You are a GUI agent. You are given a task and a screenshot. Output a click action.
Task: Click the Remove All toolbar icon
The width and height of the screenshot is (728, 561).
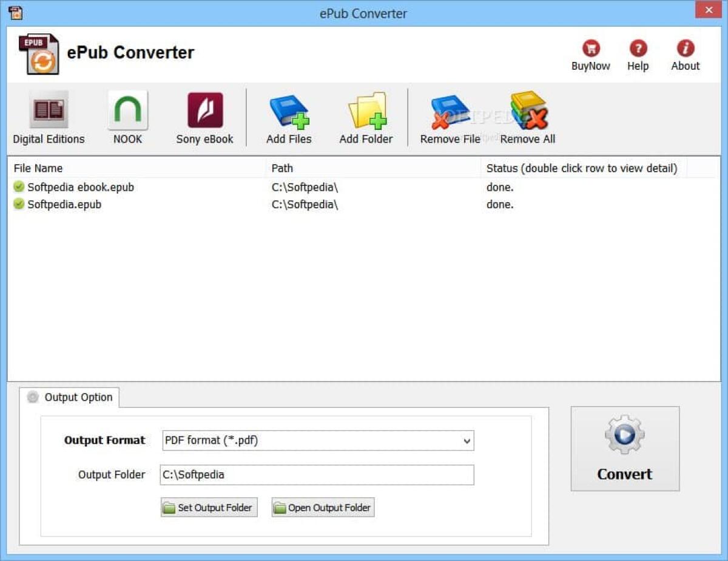point(527,112)
